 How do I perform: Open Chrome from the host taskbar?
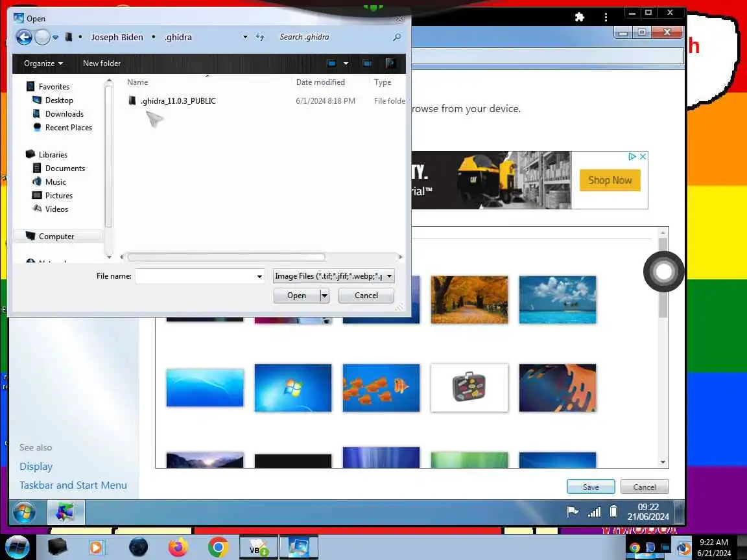[218, 547]
